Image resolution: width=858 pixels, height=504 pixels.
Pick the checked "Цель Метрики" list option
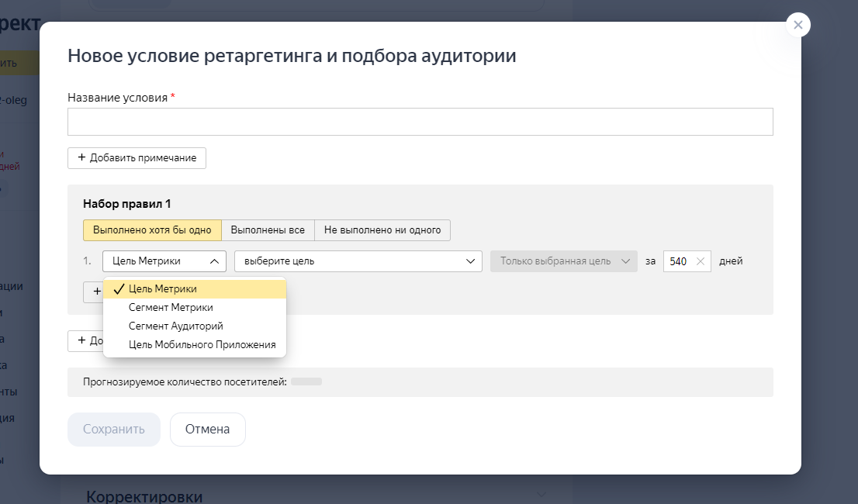point(163,288)
